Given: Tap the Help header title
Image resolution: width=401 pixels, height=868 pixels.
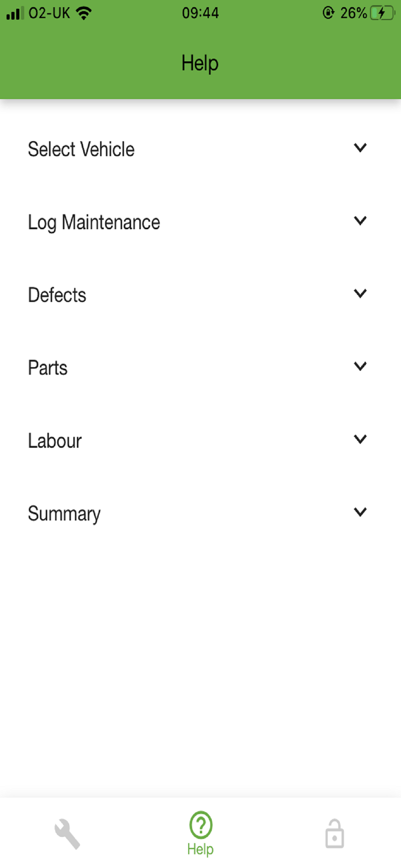Looking at the screenshot, I should (x=200, y=63).
